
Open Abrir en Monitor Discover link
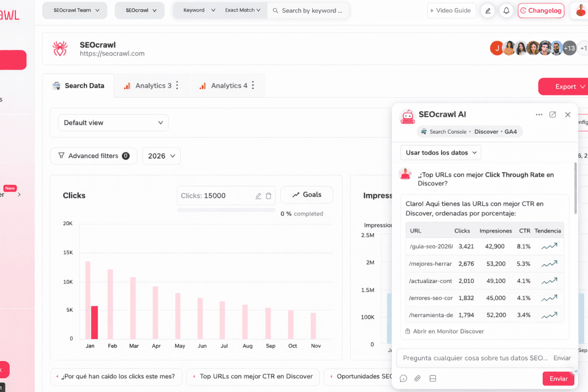(444, 331)
